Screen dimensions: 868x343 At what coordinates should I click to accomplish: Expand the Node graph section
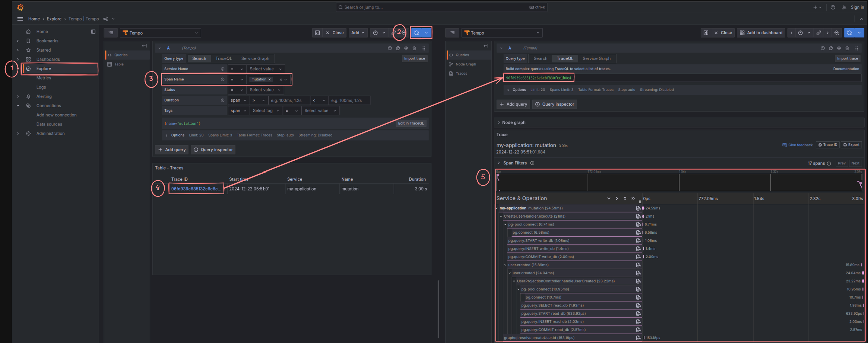pyautogui.click(x=513, y=122)
